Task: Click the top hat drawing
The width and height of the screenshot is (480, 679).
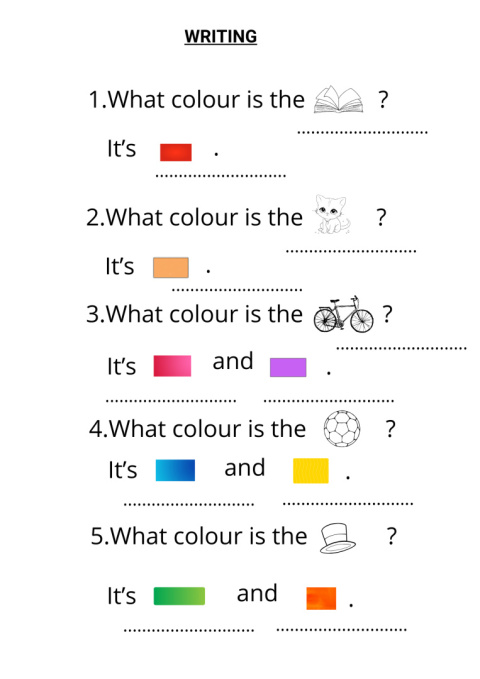Action: 337,538
